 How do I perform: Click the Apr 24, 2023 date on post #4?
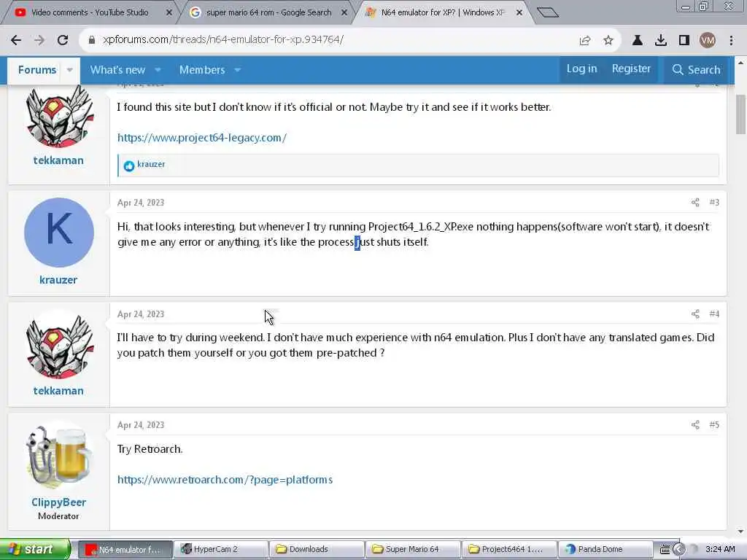[141, 314]
